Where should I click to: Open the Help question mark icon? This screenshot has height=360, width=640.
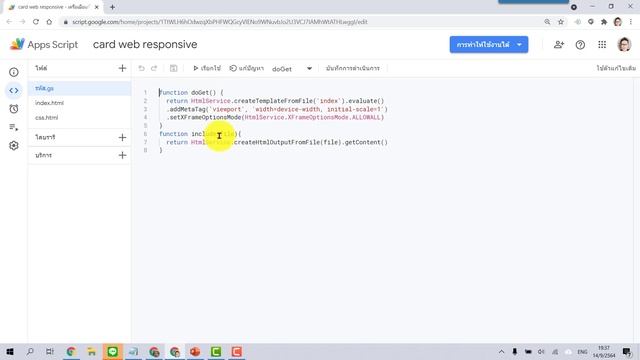580,44
